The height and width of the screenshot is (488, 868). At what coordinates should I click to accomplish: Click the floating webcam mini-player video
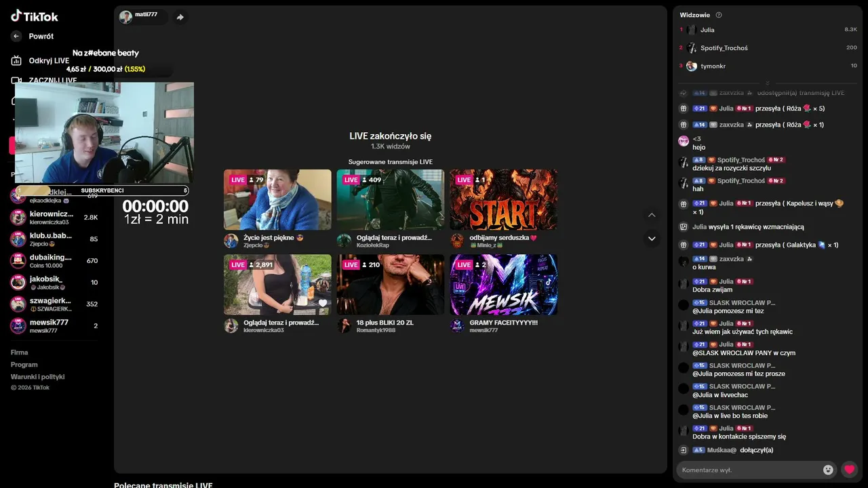[104, 133]
